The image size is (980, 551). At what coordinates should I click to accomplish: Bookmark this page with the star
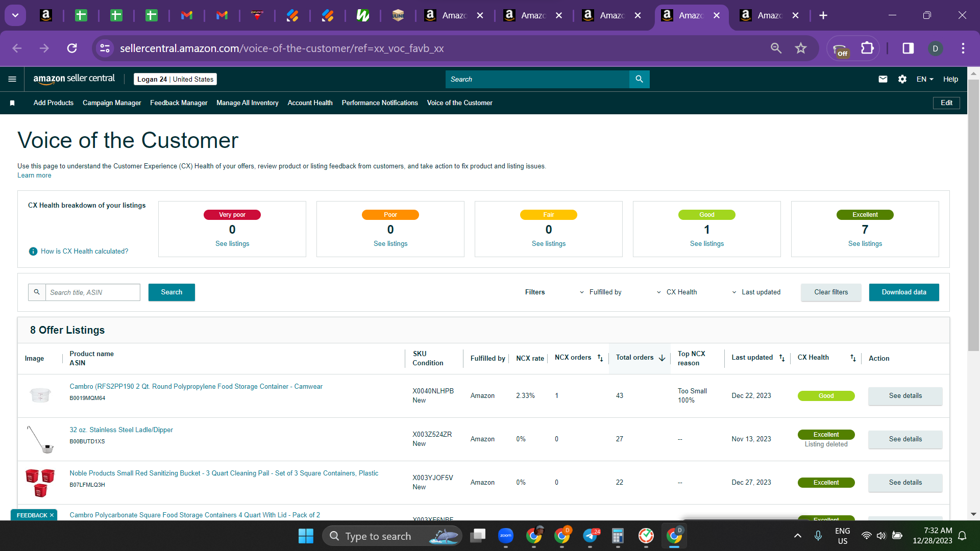801,48
